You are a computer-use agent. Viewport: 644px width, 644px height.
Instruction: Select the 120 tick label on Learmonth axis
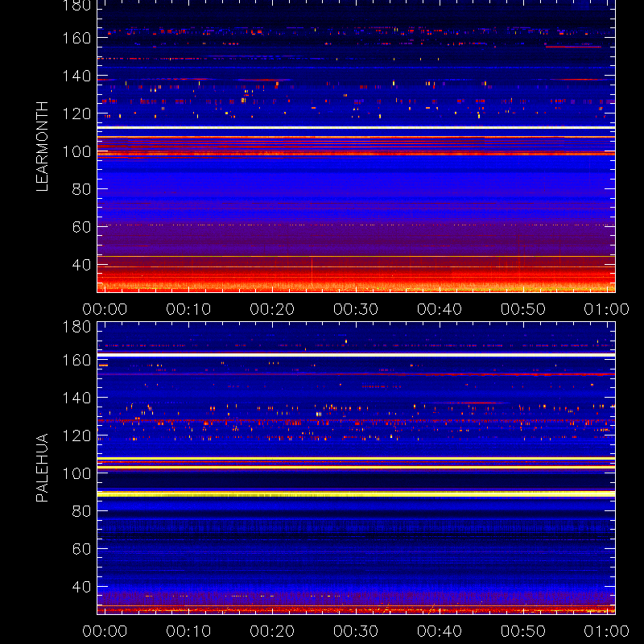pyautogui.click(x=76, y=114)
